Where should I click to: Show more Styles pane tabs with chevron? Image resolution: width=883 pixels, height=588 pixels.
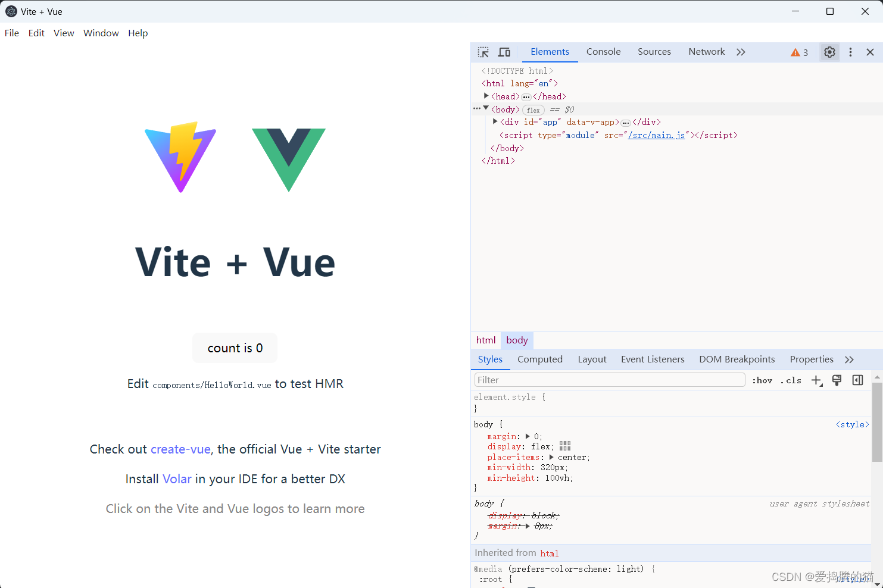849,359
